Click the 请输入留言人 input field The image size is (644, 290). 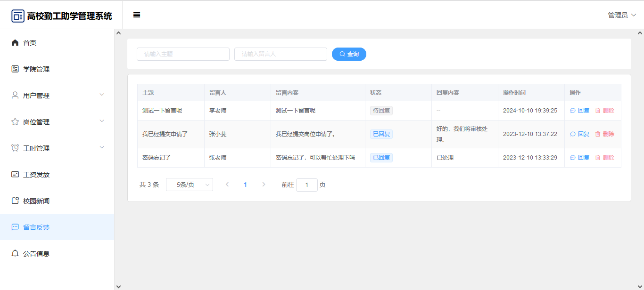[281, 54]
